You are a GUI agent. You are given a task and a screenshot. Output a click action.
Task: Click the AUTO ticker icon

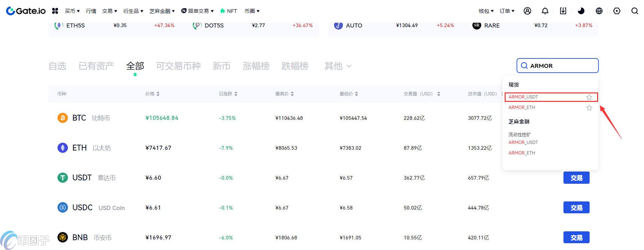pyautogui.click(x=338, y=25)
